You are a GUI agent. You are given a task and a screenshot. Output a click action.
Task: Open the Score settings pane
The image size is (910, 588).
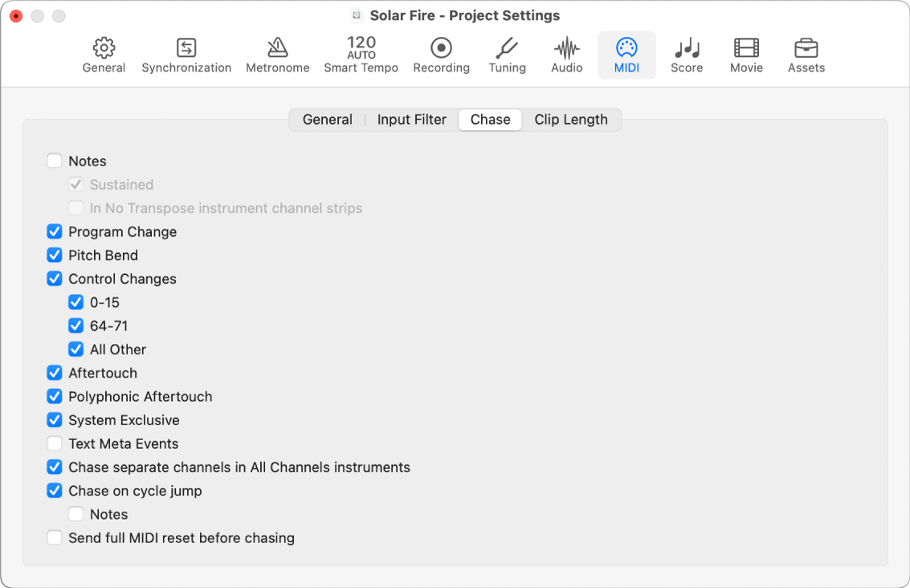tap(688, 55)
